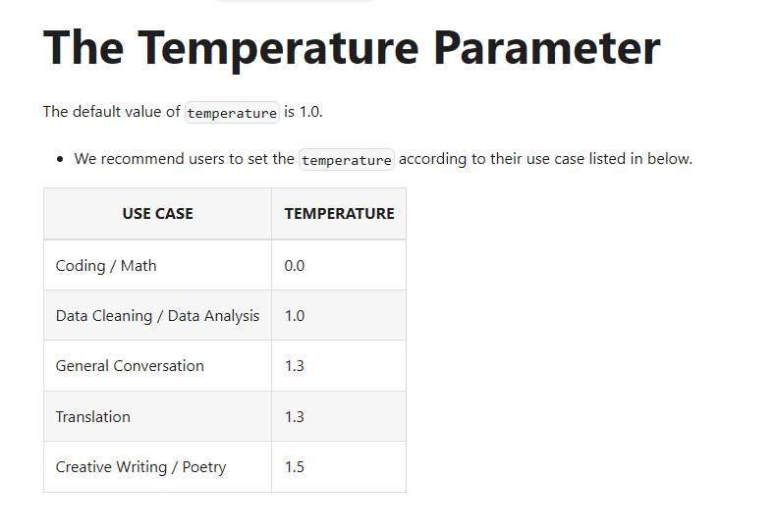Click the 1.5 temperature value
Viewport: 775px width, 532px height.
[294, 467]
